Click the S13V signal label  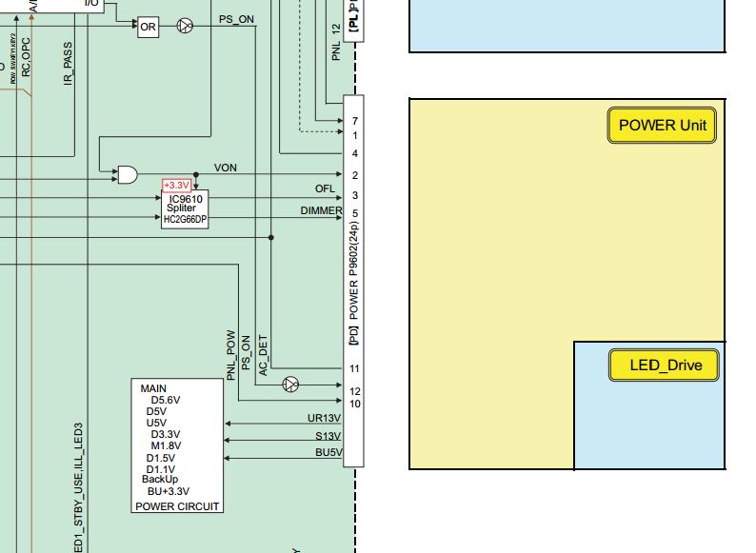(328, 436)
